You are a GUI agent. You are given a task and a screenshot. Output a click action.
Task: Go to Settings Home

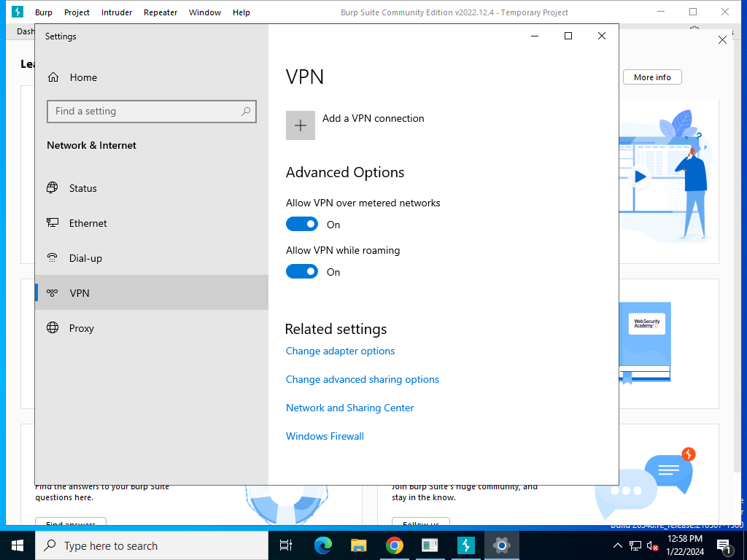pos(152,77)
